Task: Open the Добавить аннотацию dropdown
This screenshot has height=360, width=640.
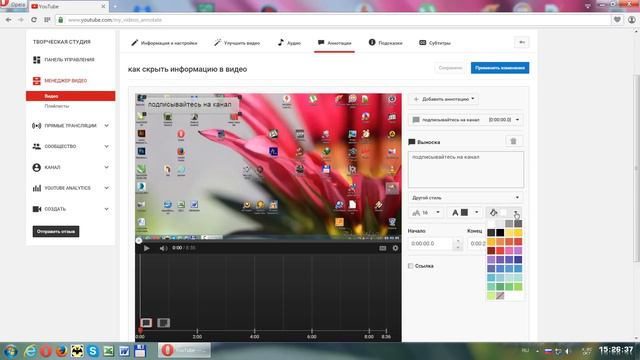Action: [443, 99]
